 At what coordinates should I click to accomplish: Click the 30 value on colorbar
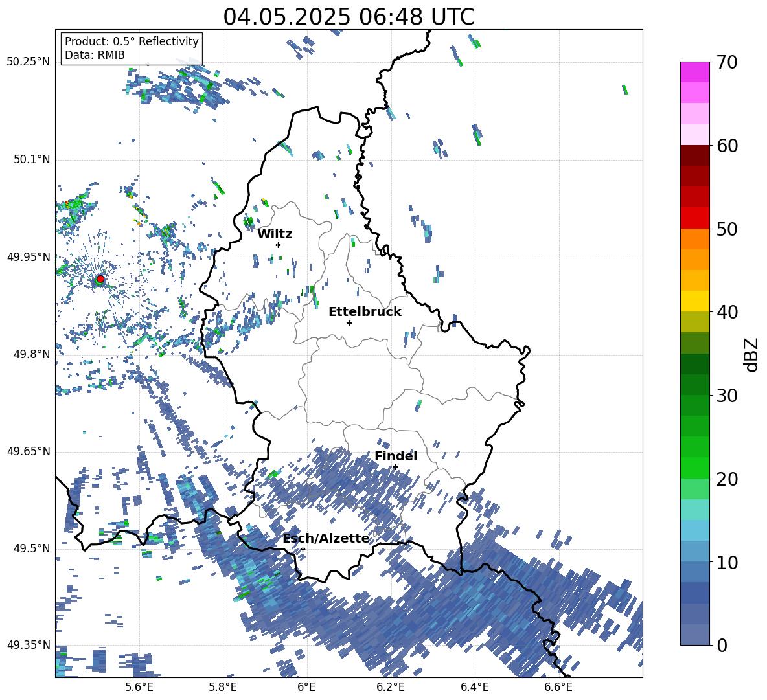[727, 396]
